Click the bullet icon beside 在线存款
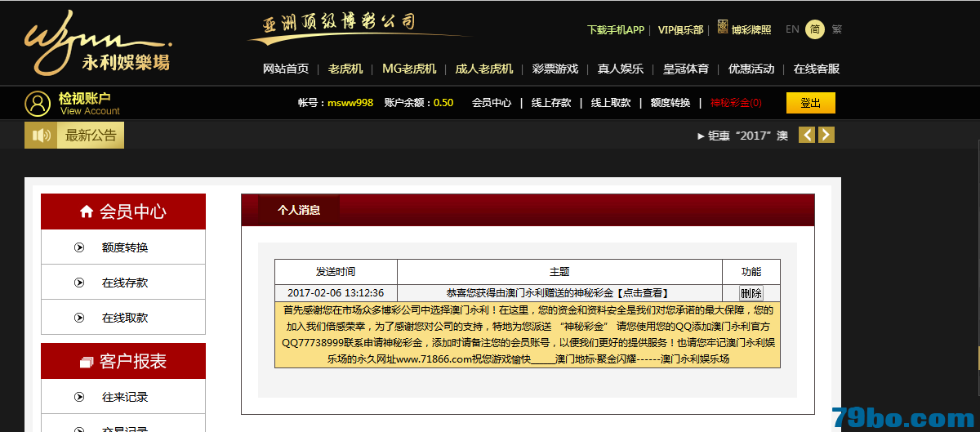 (x=79, y=283)
